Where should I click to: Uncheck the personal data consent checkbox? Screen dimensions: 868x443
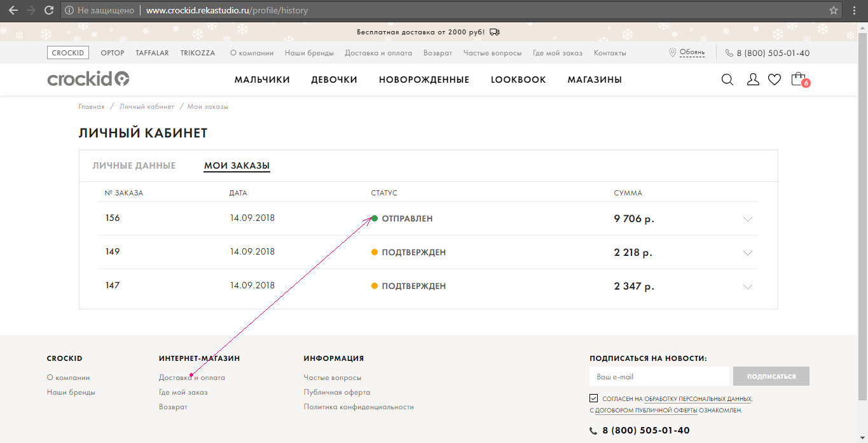coord(594,398)
